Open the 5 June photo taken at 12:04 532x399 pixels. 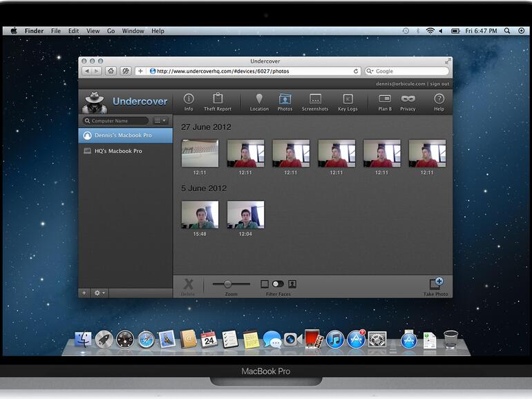pyautogui.click(x=245, y=215)
